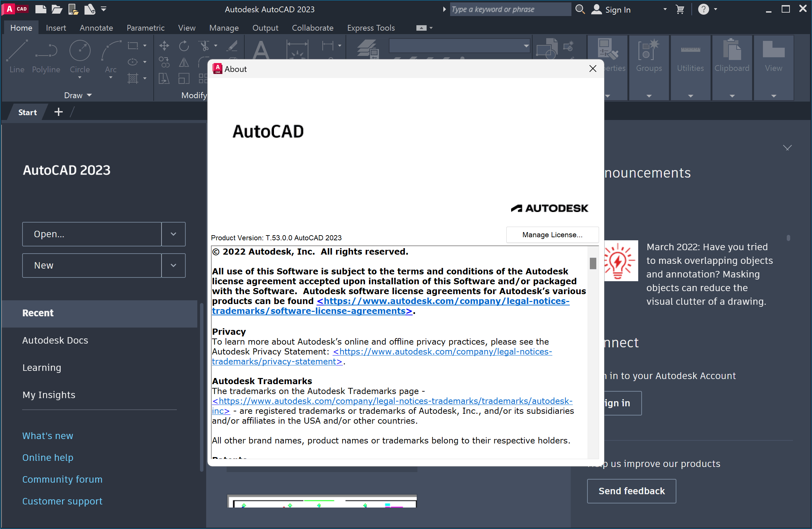
Task: Open the Express Tools ribbon tab
Action: [x=371, y=28]
